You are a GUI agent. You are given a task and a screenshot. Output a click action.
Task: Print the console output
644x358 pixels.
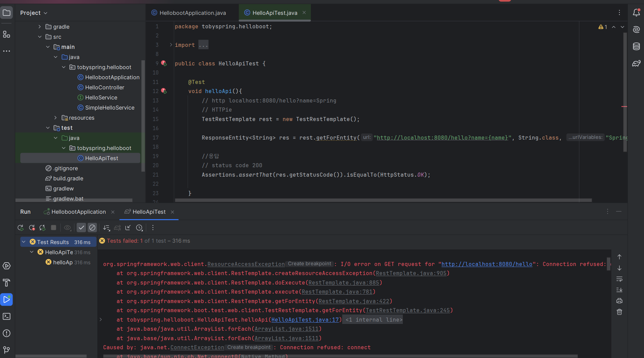tap(619, 301)
